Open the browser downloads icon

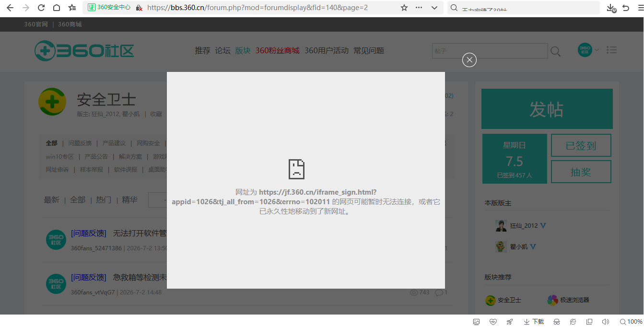click(611, 8)
